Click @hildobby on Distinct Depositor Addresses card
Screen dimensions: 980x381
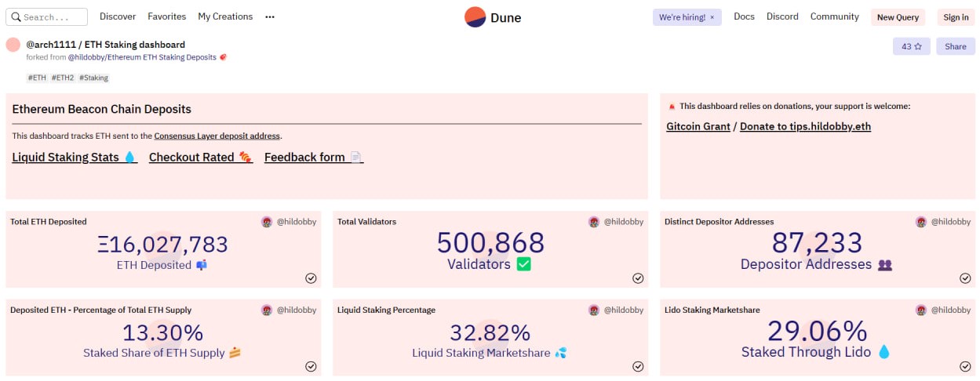click(950, 222)
